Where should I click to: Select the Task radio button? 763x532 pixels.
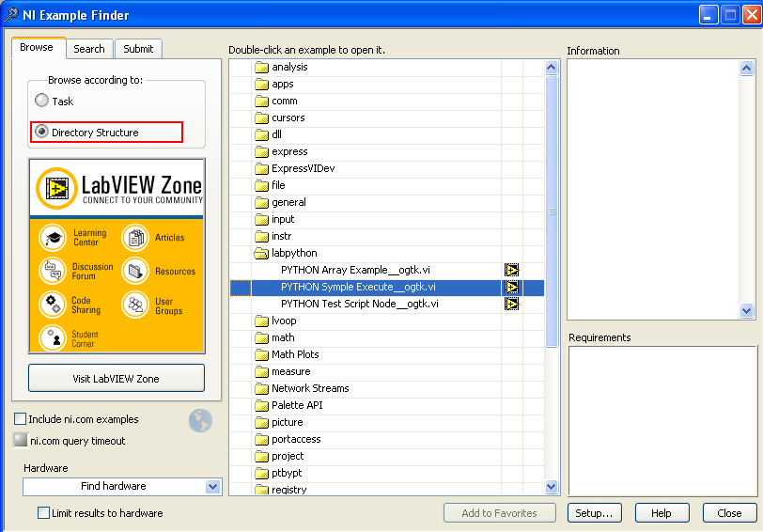[42, 102]
